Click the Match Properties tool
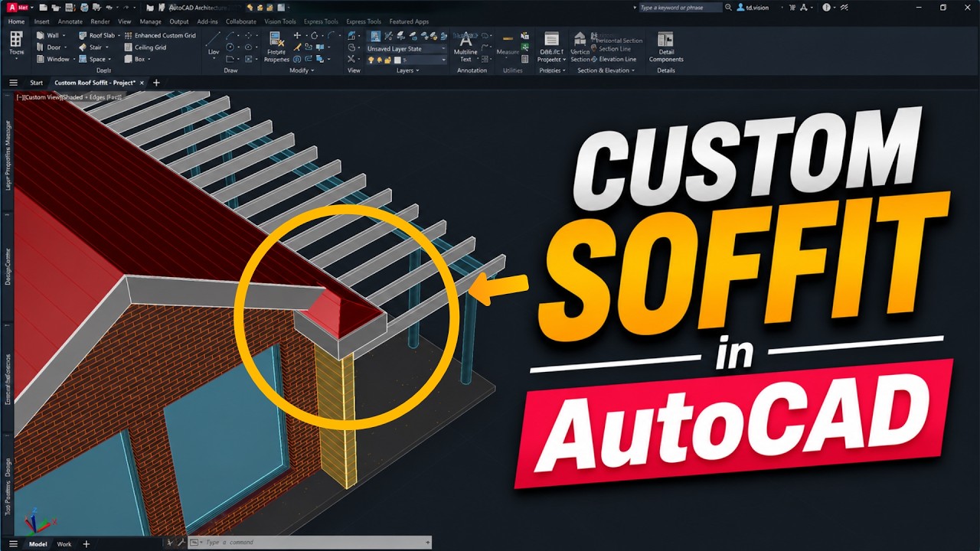 276,47
